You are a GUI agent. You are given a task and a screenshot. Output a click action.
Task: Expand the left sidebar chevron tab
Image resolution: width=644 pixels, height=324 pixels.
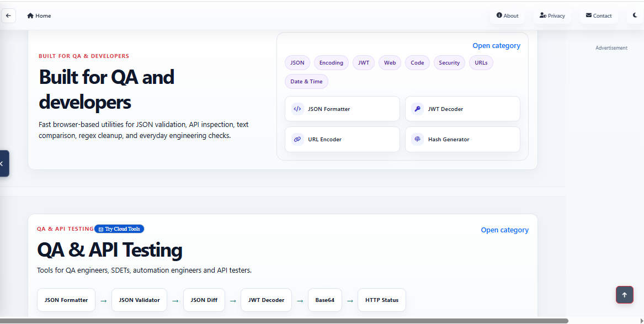point(3,163)
